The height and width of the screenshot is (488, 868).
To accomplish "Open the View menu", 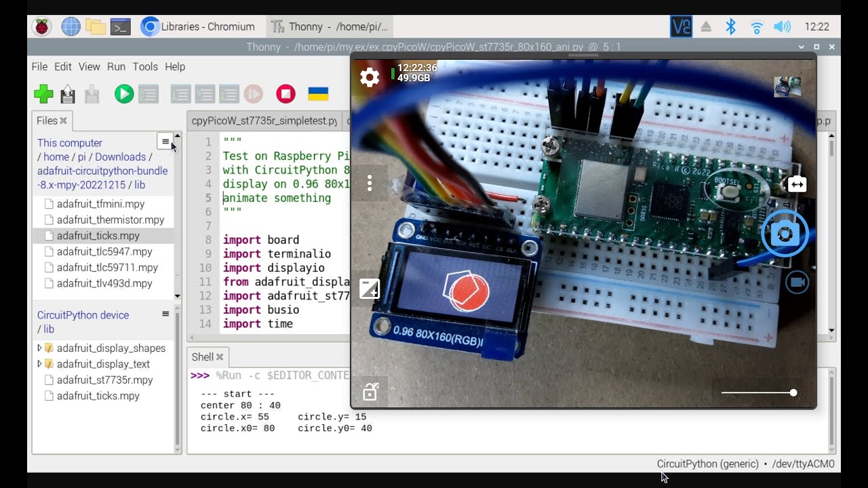I will tap(89, 66).
